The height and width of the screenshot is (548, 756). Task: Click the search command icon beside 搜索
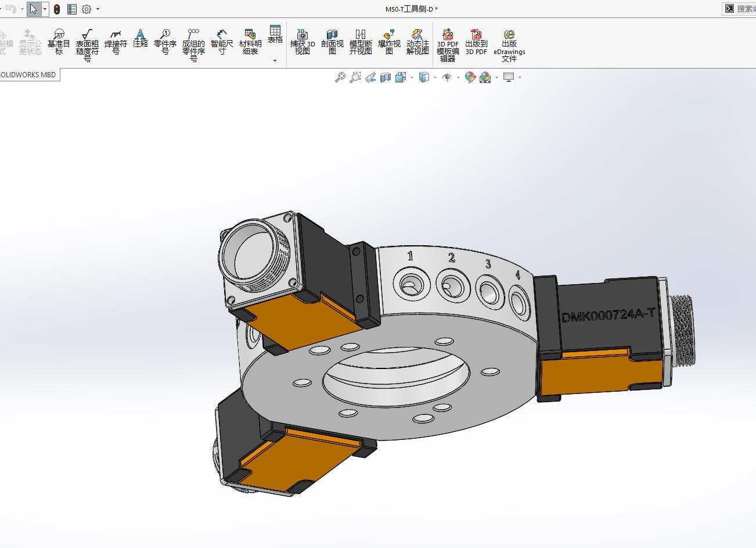tap(729, 8)
